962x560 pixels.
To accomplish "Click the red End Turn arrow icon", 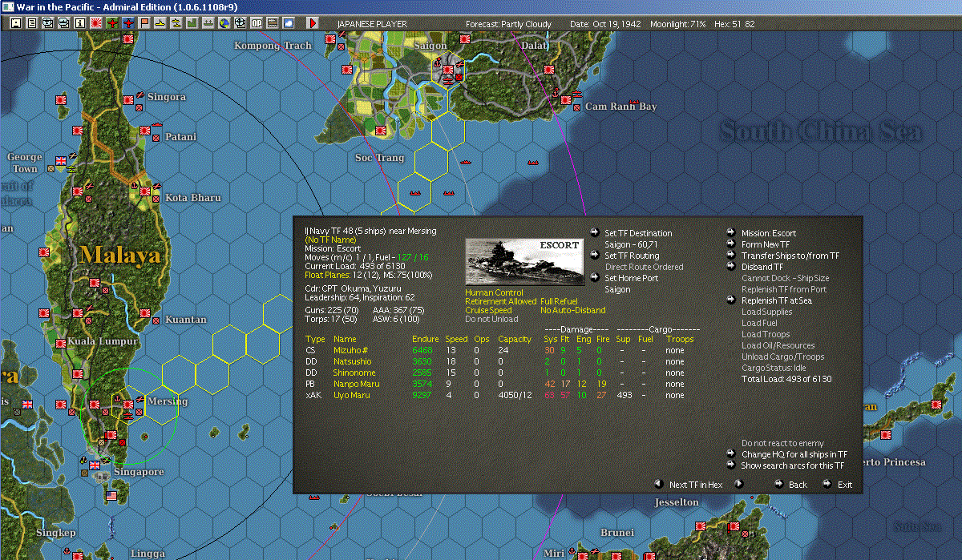I will point(313,23).
